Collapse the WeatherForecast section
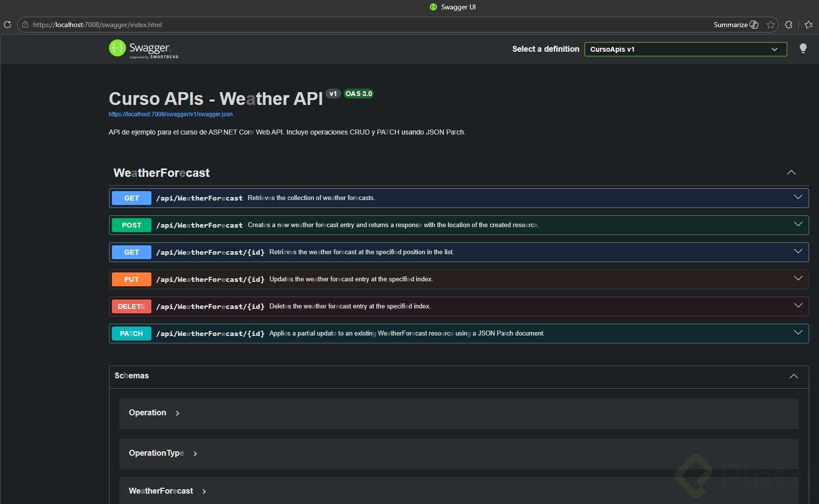819x504 pixels. tap(791, 172)
